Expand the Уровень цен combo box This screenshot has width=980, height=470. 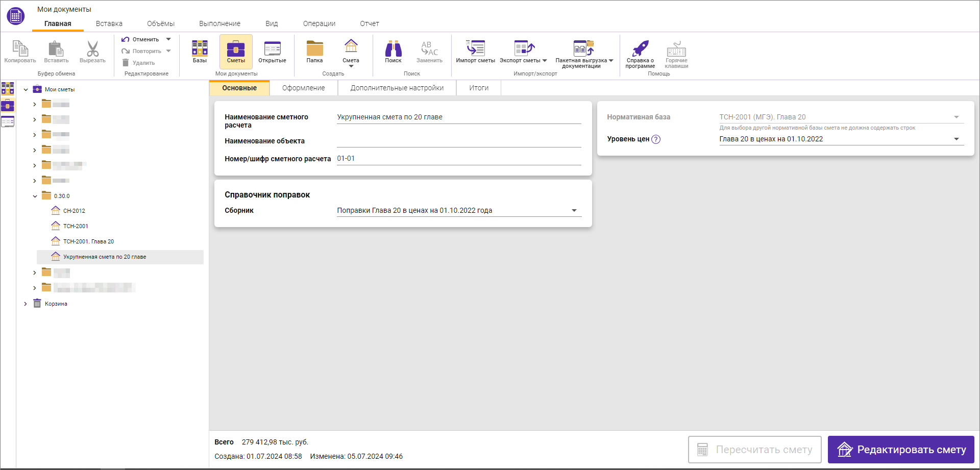coord(956,139)
